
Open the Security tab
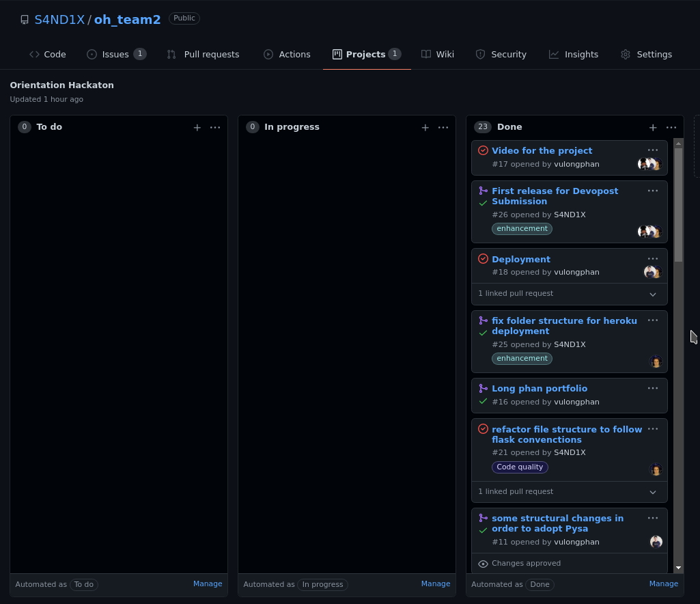[x=501, y=55]
